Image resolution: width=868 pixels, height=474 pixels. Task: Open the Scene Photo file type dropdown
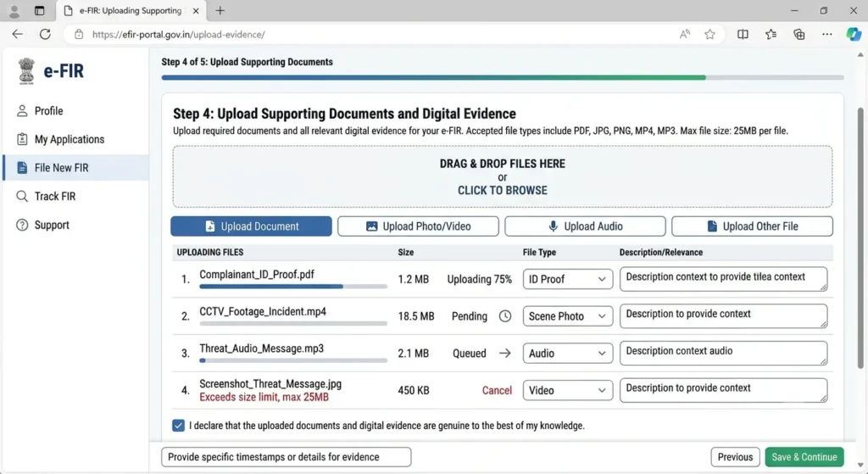point(567,316)
